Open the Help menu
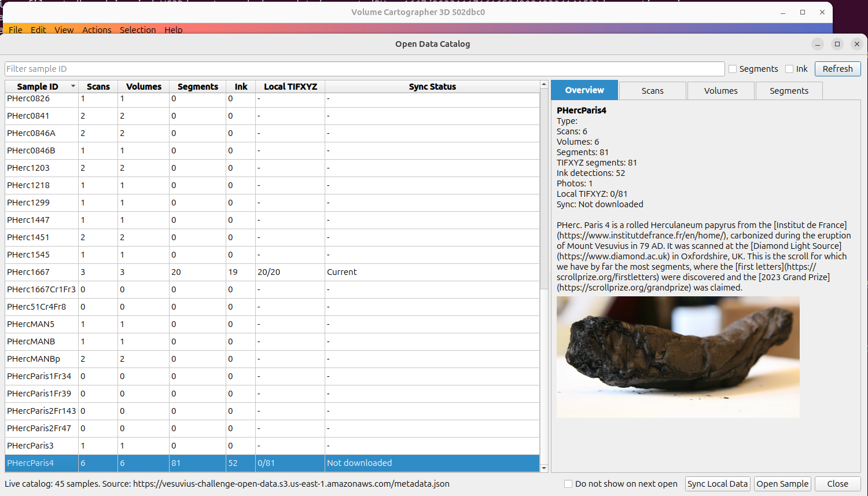868x496 pixels. 173,30
